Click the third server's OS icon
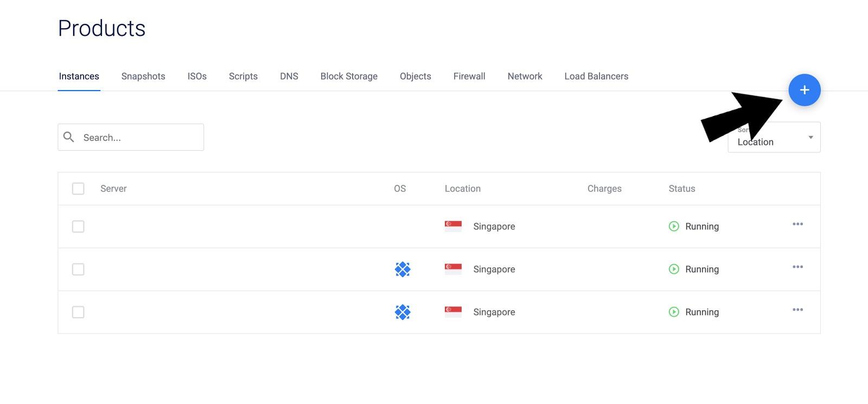Image resolution: width=868 pixels, height=404 pixels. 403,312
